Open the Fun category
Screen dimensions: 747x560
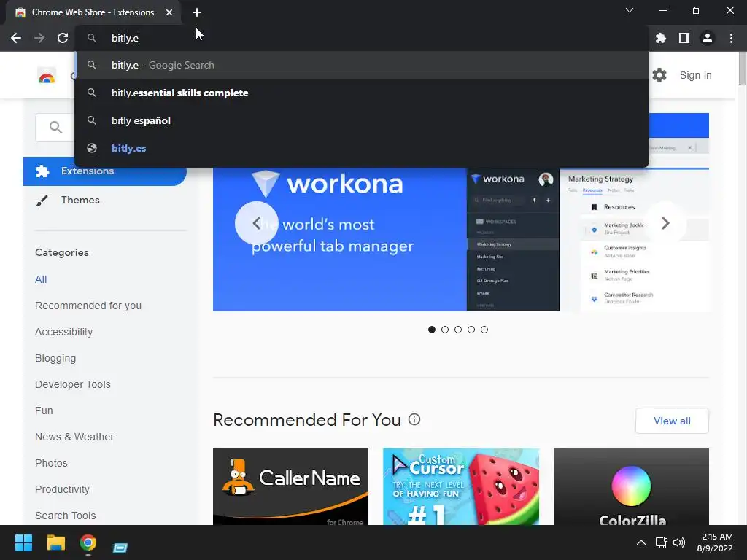click(x=44, y=411)
